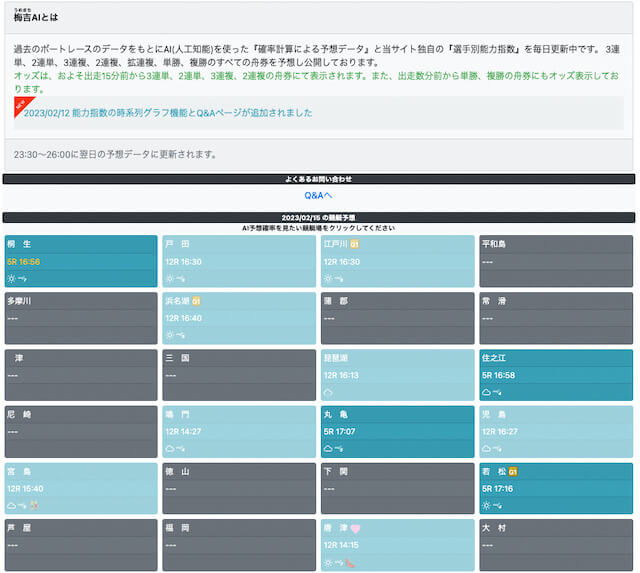Click the 2023/02/15 の競艇予想 header bar

pos(319,218)
